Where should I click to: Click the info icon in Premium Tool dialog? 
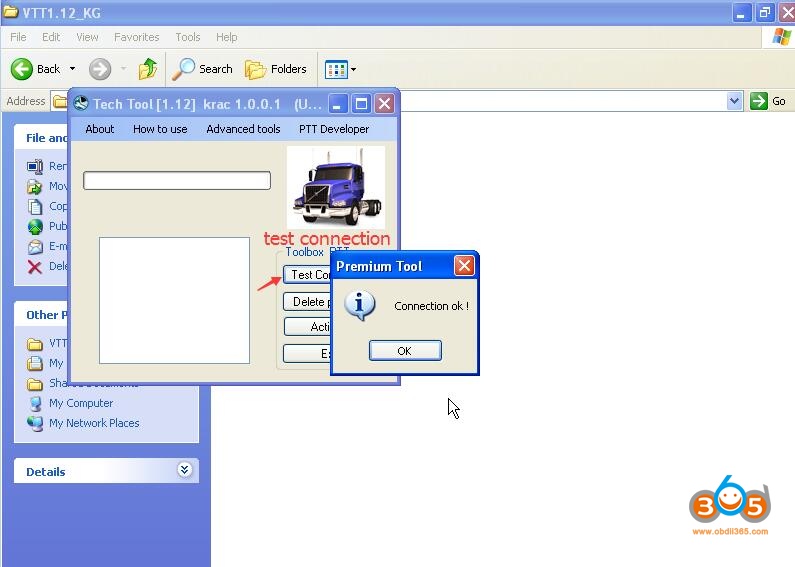pyautogui.click(x=359, y=305)
